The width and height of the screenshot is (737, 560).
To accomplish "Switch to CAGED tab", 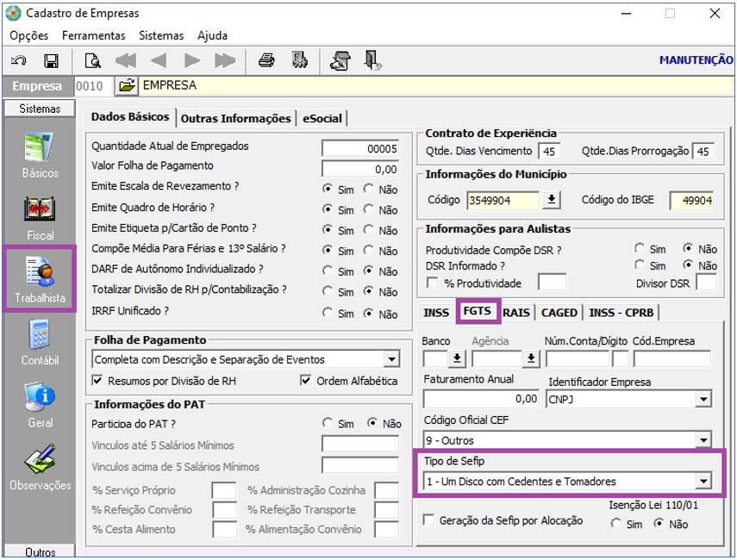I will point(559,313).
